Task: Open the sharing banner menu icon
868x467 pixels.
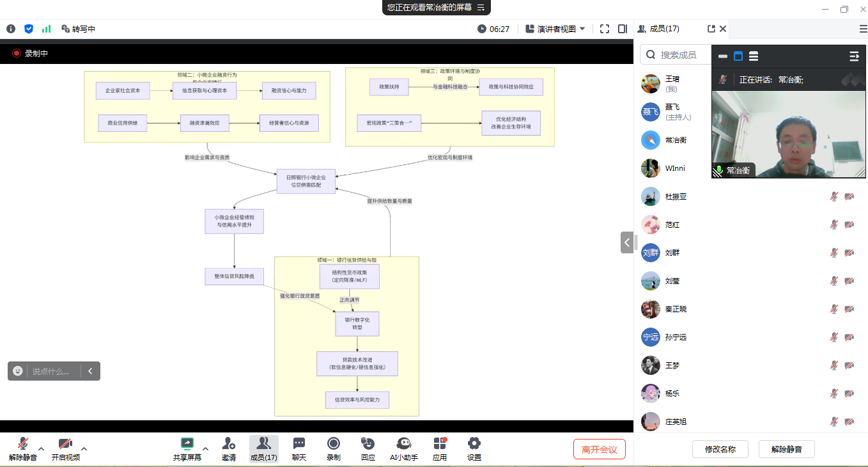Action: pos(481,8)
